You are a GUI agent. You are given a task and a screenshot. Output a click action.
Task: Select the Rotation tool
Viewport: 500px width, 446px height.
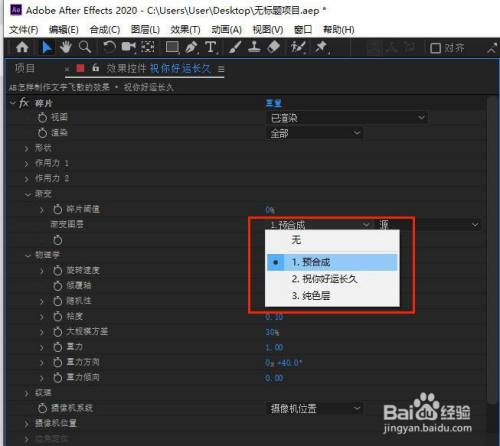pos(109,47)
